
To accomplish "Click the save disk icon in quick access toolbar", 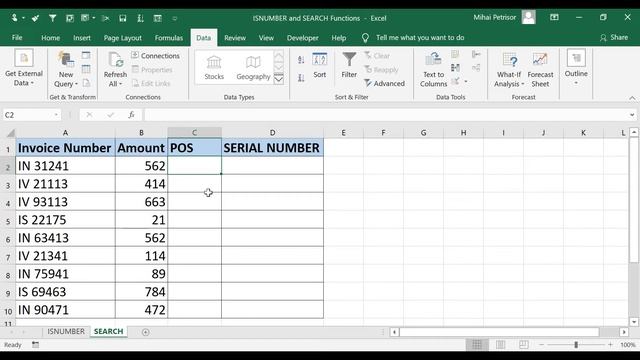I will pos(122,18).
